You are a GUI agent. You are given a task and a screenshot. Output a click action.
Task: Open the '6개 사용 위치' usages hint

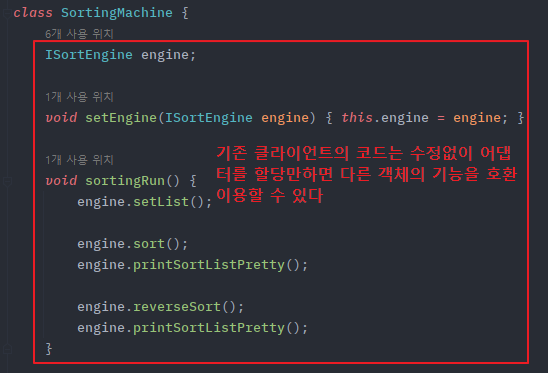tap(79, 34)
